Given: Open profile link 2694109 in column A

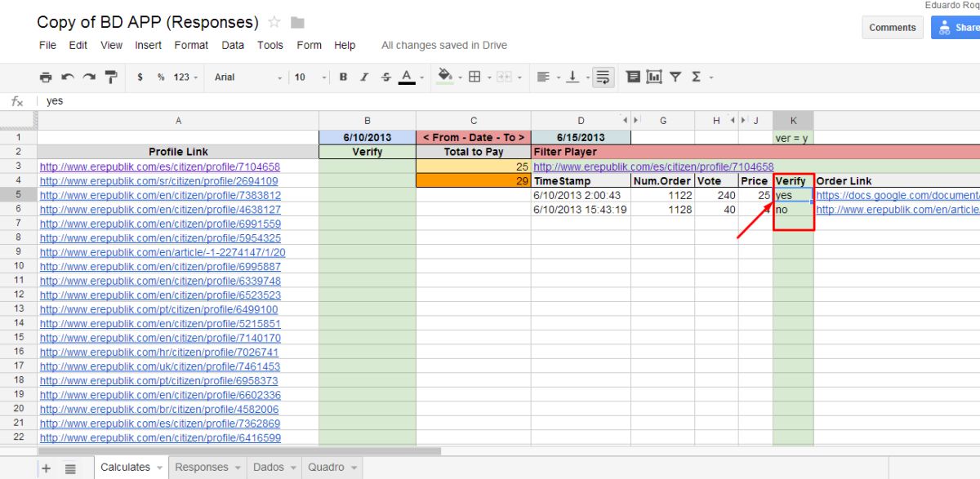Looking at the screenshot, I should (x=158, y=181).
